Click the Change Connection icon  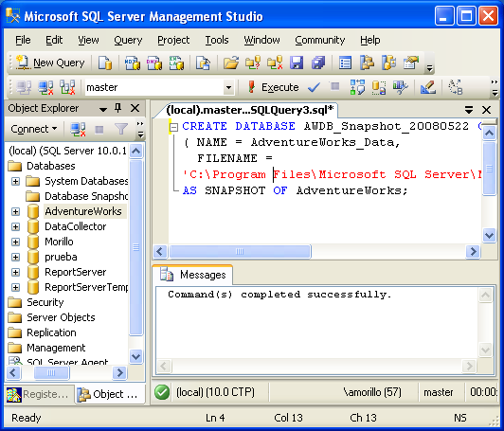(x=67, y=87)
